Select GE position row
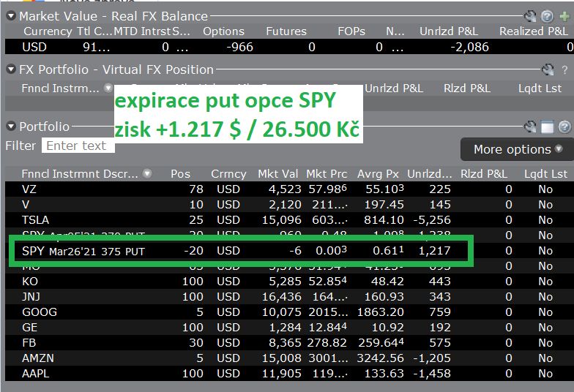Image resolution: width=574 pixels, height=392 pixels. click(289, 328)
